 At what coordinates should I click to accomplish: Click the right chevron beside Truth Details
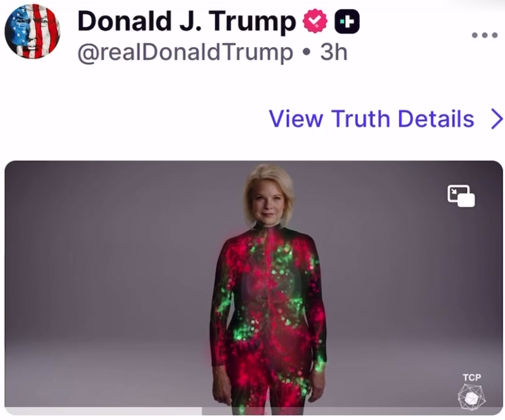pyautogui.click(x=496, y=119)
